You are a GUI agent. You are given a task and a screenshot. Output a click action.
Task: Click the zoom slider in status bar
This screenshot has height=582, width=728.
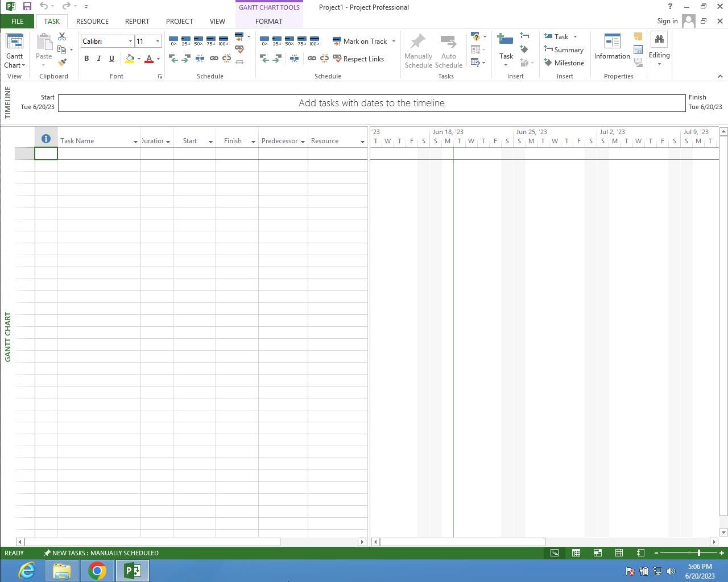[698, 553]
